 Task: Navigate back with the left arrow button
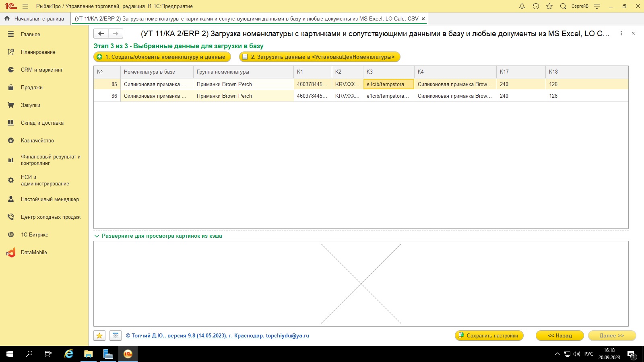coord(101,34)
